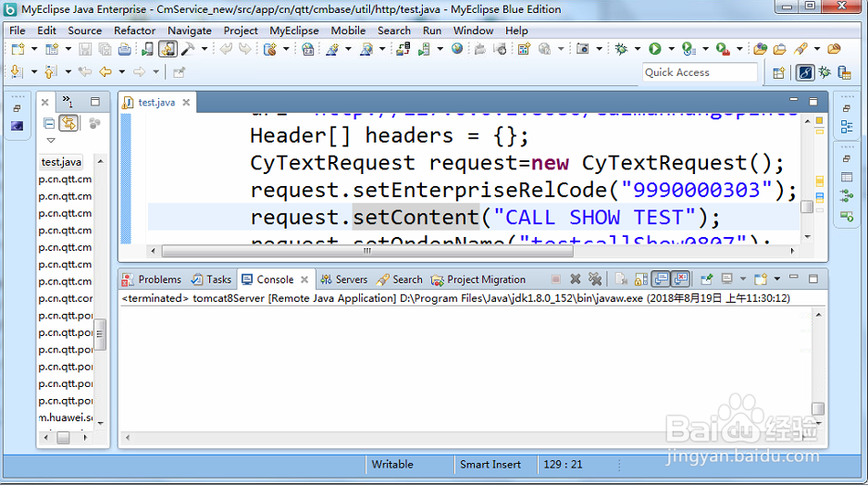Click the yellow Back navigation arrow
This screenshot has width=868, height=486.
click(105, 72)
